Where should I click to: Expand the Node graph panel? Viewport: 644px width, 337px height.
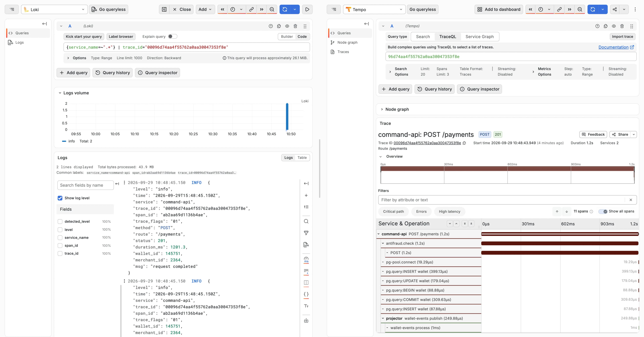tap(382, 109)
